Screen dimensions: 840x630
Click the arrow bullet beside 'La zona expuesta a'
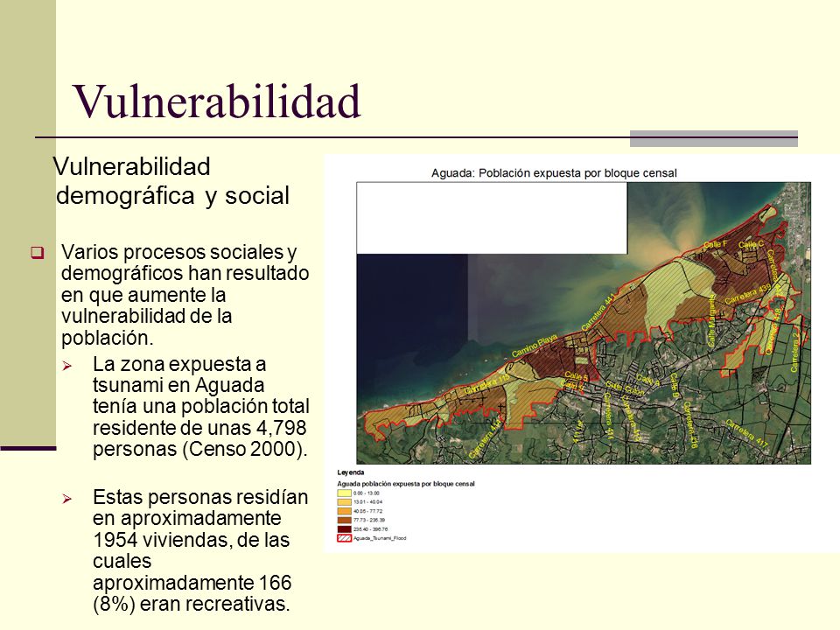[x=67, y=366]
